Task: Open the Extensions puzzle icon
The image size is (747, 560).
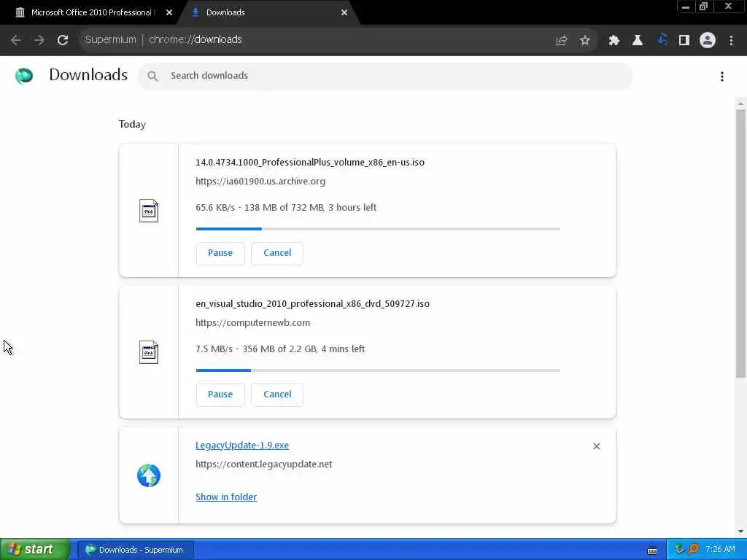Action: pos(614,41)
